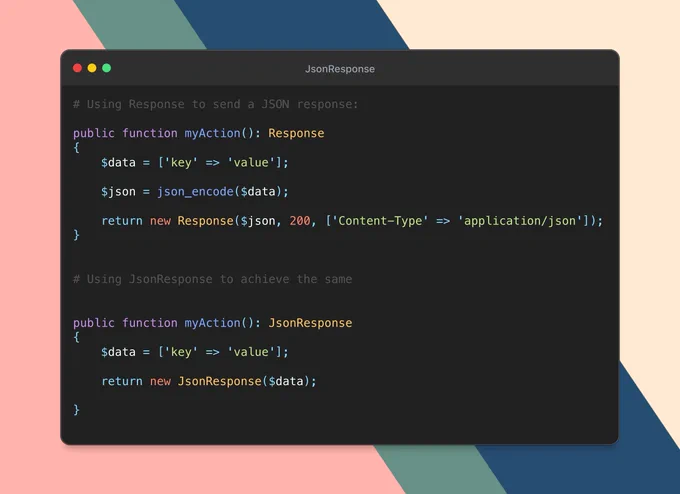Click the red close window button
This screenshot has height=494, width=680.
(78, 68)
